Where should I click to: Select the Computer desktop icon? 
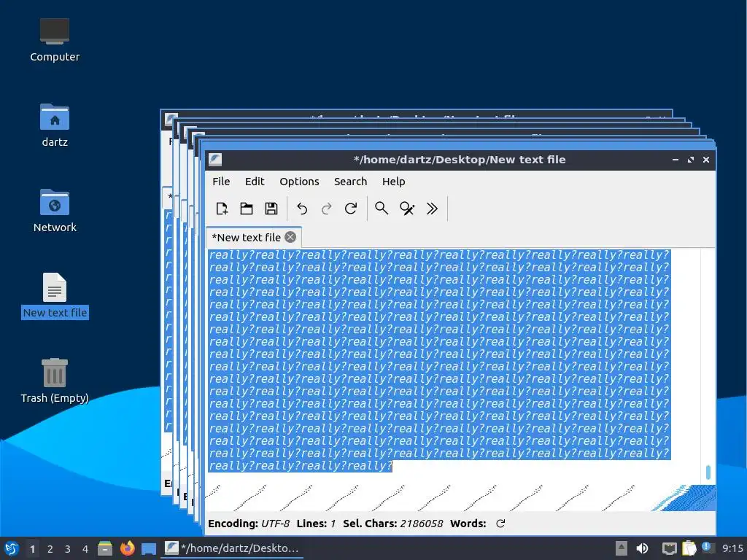[55, 39]
